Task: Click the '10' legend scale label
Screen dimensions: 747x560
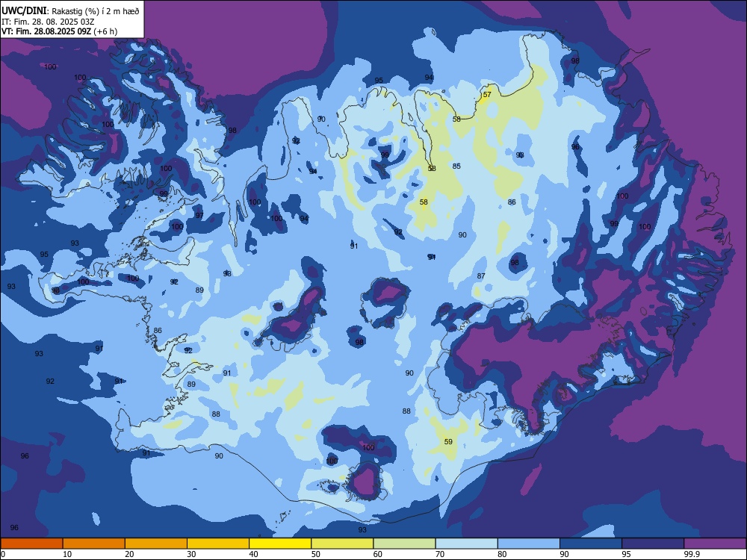Action: tap(67, 554)
